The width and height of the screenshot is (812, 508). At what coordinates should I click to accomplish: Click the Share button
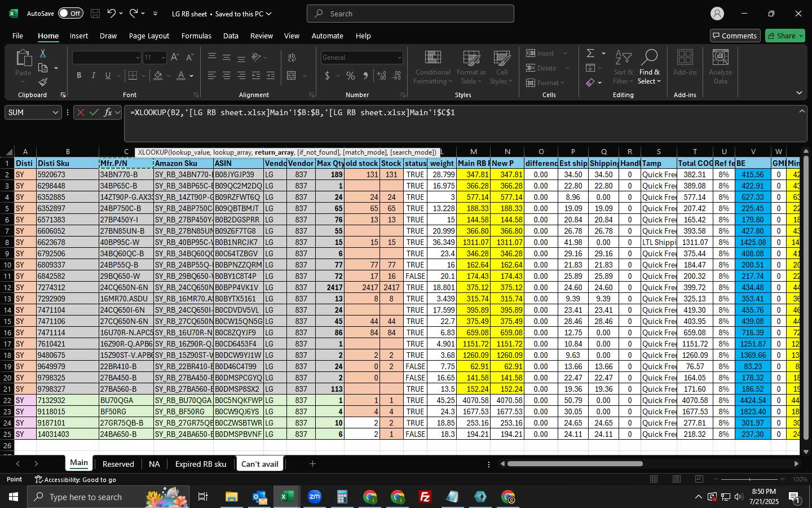(x=785, y=36)
